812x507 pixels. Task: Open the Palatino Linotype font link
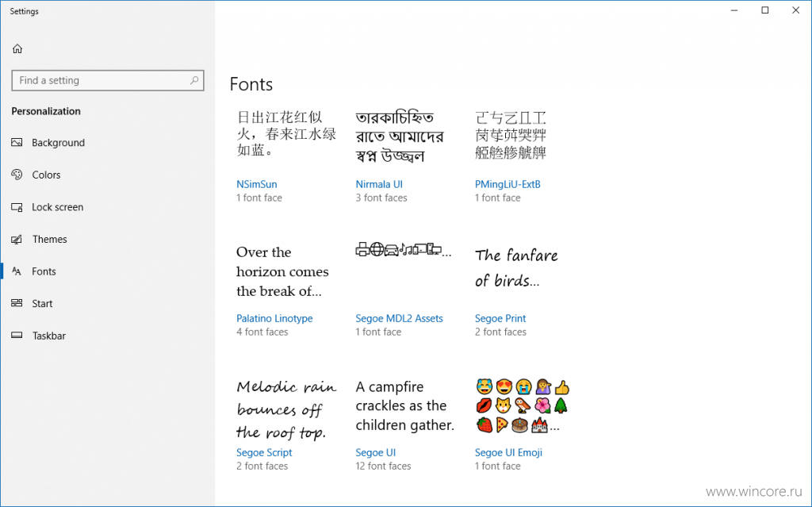pos(274,318)
